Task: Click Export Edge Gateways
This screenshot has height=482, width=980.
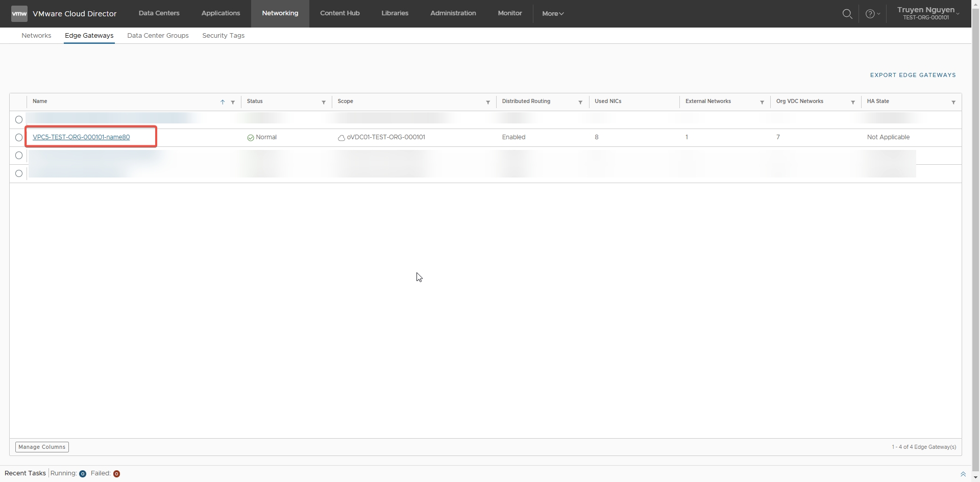Action: tap(913, 75)
